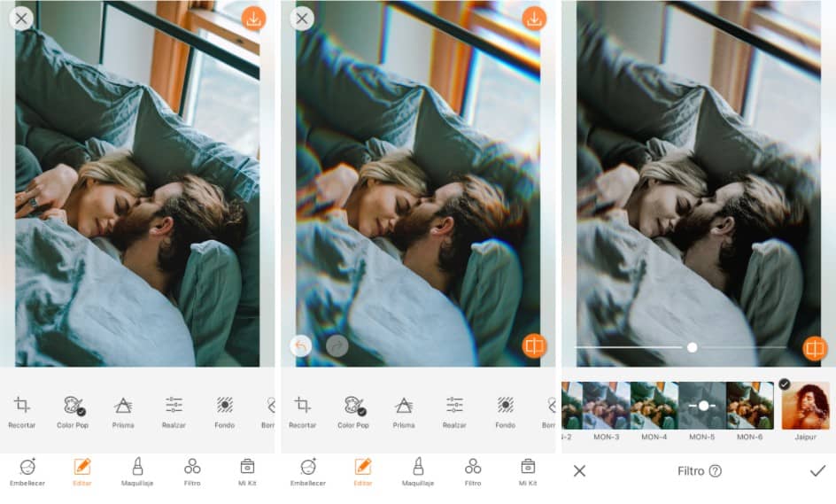Cancel the filter using the bottom X
Viewport: 836px width, 504px height.
(579, 471)
